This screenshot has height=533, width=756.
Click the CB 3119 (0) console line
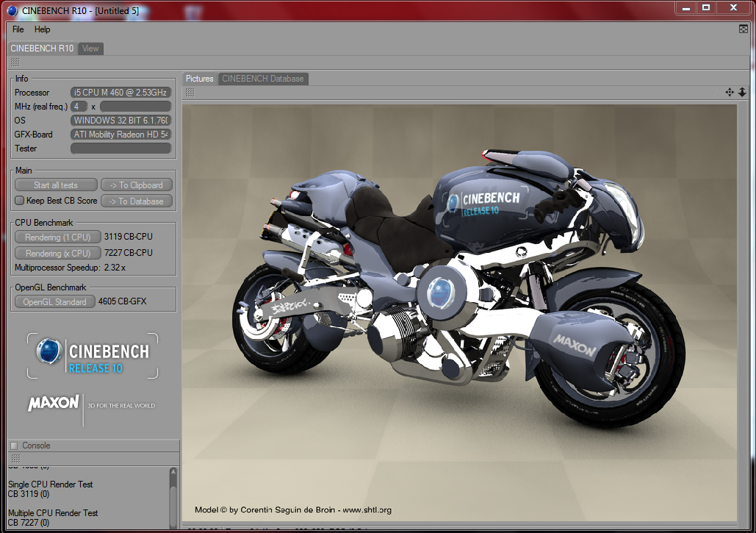[29, 494]
